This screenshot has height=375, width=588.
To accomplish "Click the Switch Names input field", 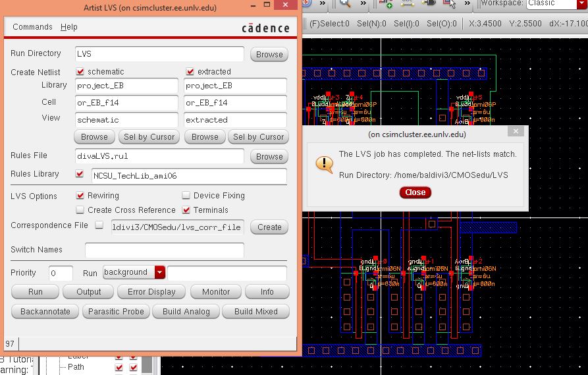I will pos(164,250).
